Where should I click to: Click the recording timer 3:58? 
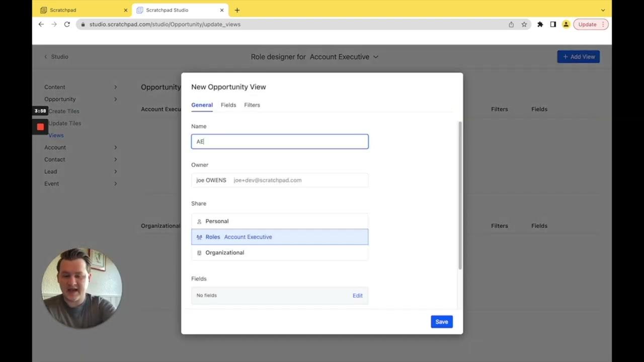[x=40, y=111]
